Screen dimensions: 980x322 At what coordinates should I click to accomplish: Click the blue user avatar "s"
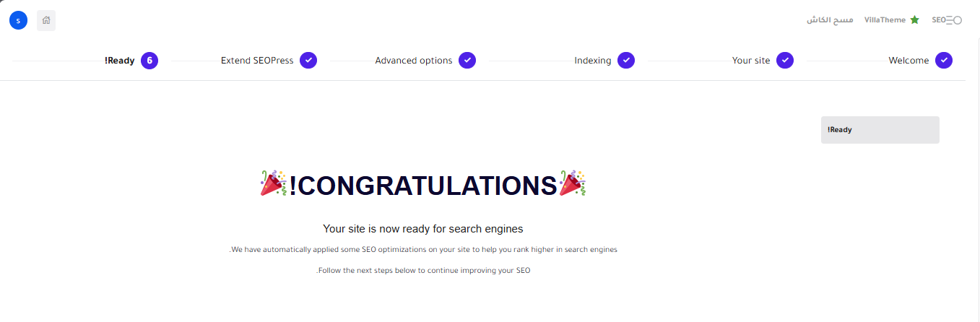point(18,20)
